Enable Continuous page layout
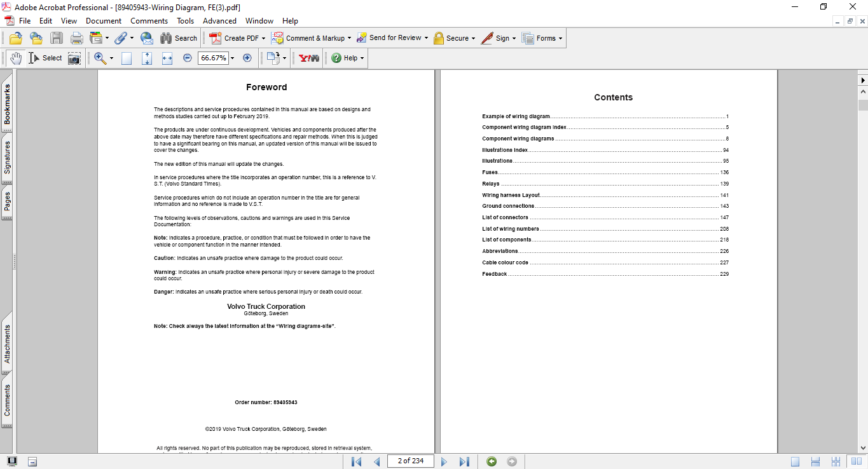 816,461
